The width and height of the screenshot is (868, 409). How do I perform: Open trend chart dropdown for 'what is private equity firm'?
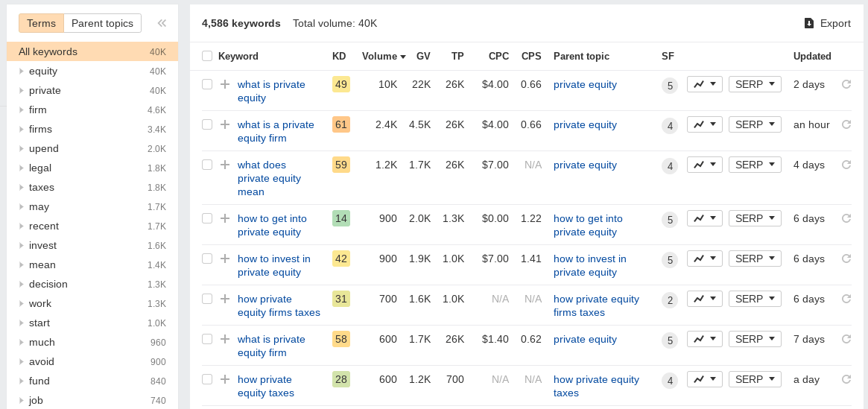pos(705,339)
